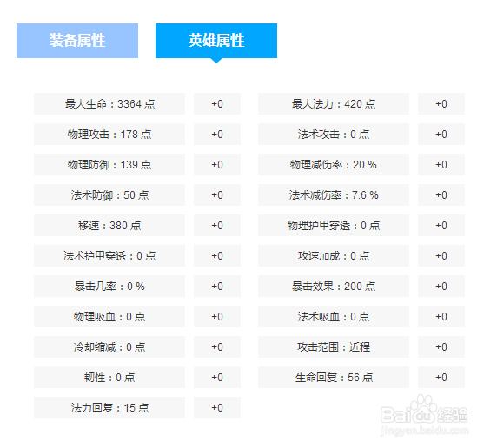Pick the 物理吸血：0 点 cell

coord(109,317)
